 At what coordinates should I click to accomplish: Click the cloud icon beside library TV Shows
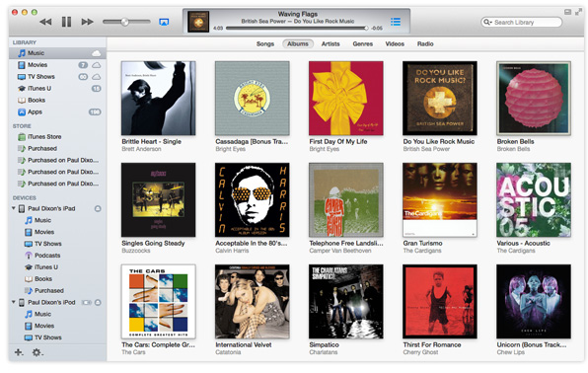click(97, 77)
